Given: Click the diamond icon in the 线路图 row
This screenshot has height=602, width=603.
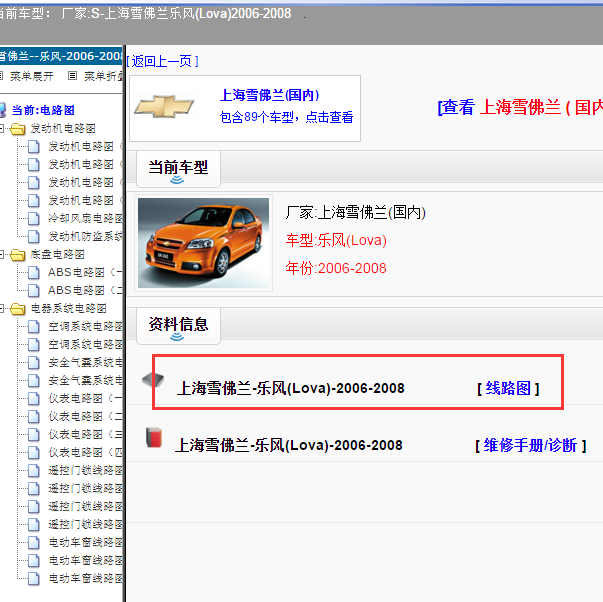Looking at the screenshot, I should click(153, 380).
